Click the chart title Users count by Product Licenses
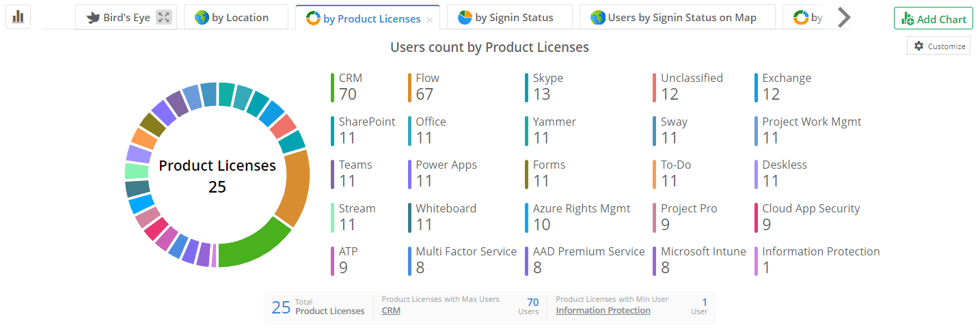The width and height of the screenshot is (980, 336). point(489,47)
